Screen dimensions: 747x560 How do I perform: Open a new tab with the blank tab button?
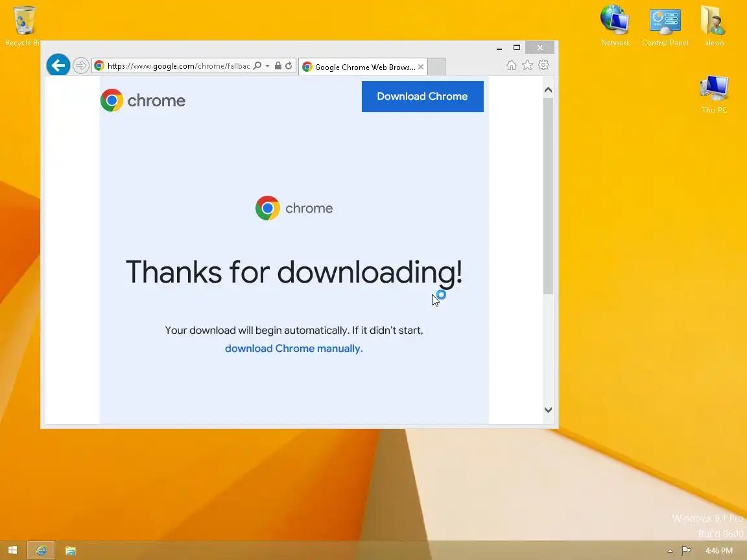[x=436, y=67]
